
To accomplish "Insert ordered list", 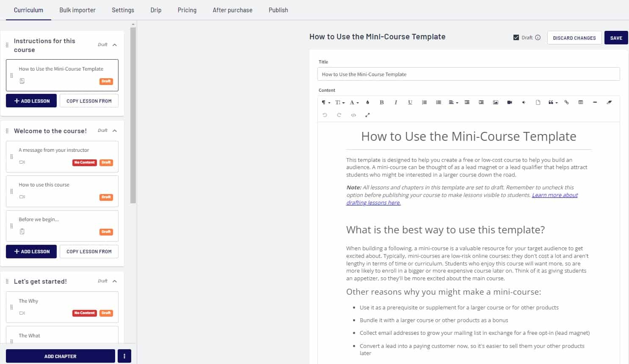I will (x=424, y=102).
